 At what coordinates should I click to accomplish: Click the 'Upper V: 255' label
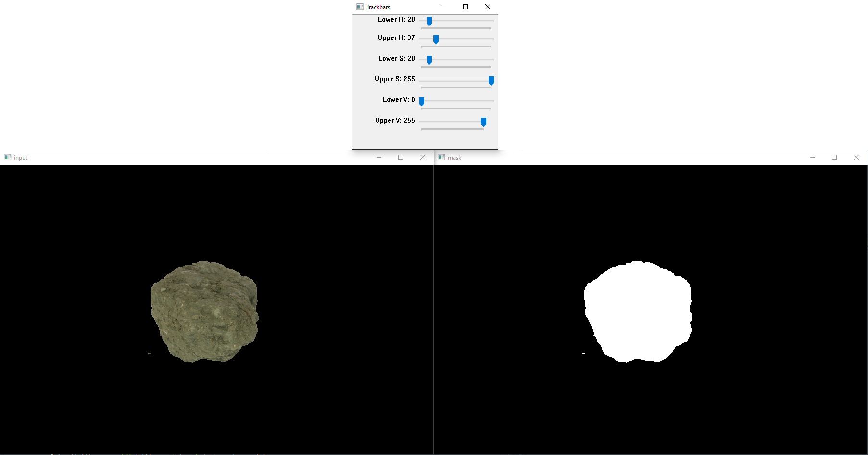tap(395, 121)
